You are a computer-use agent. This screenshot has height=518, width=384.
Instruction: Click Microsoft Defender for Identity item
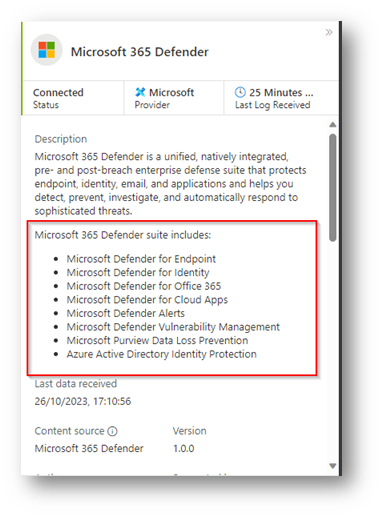[x=138, y=272]
